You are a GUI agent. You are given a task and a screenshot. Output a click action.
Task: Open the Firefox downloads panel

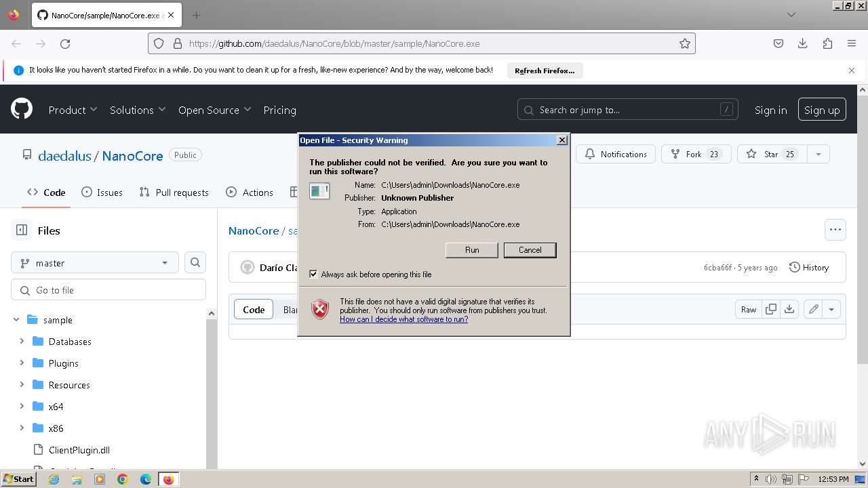(803, 43)
